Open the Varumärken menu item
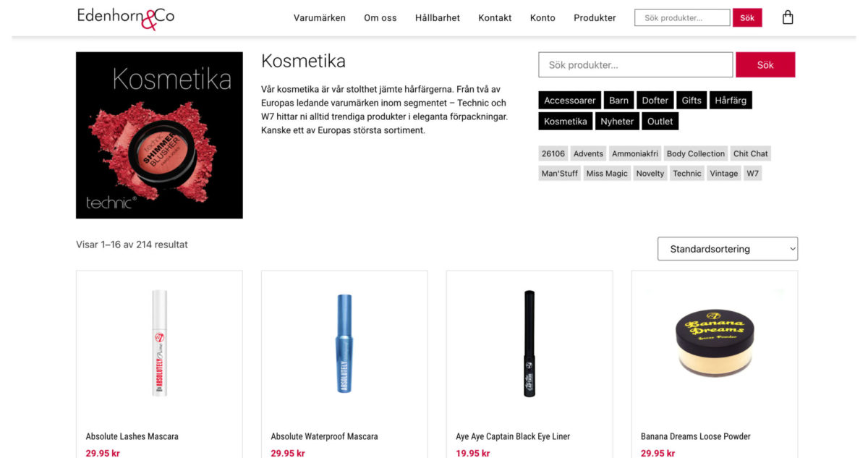This screenshot has width=868, height=458. coord(320,18)
